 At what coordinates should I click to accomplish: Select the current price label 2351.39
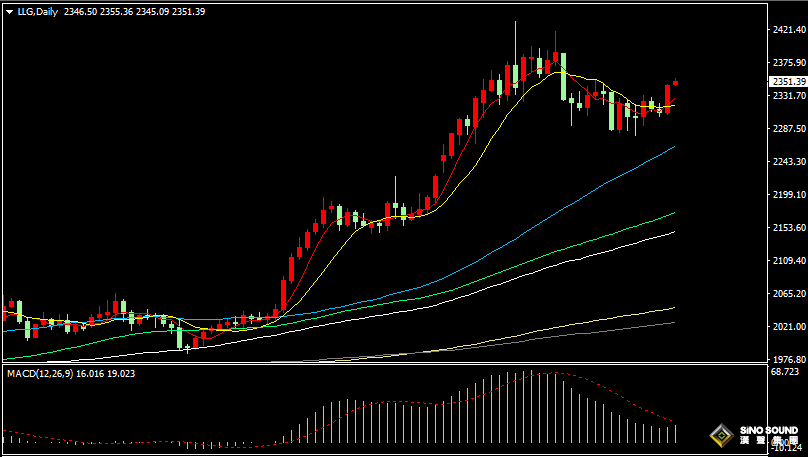787,81
